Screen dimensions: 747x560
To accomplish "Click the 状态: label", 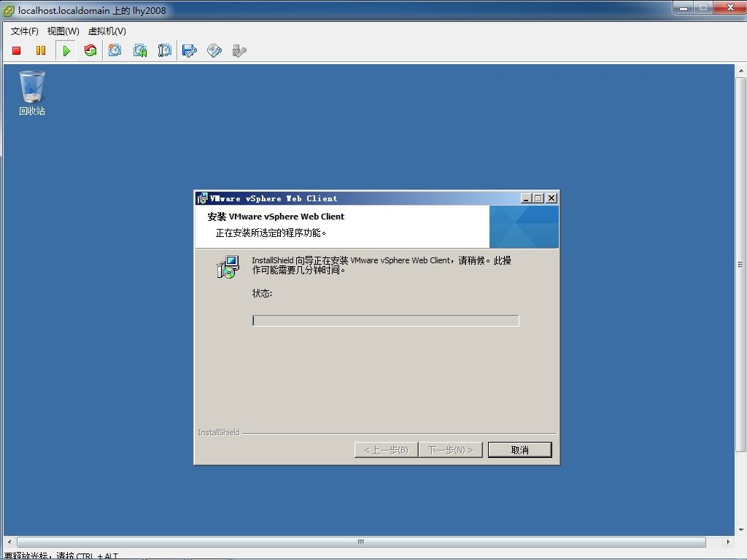I will [262, 293].
